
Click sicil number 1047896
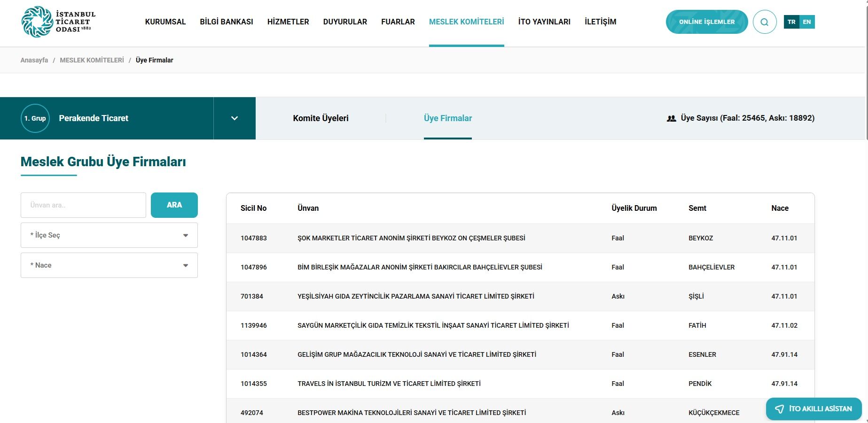click(254, 267)
